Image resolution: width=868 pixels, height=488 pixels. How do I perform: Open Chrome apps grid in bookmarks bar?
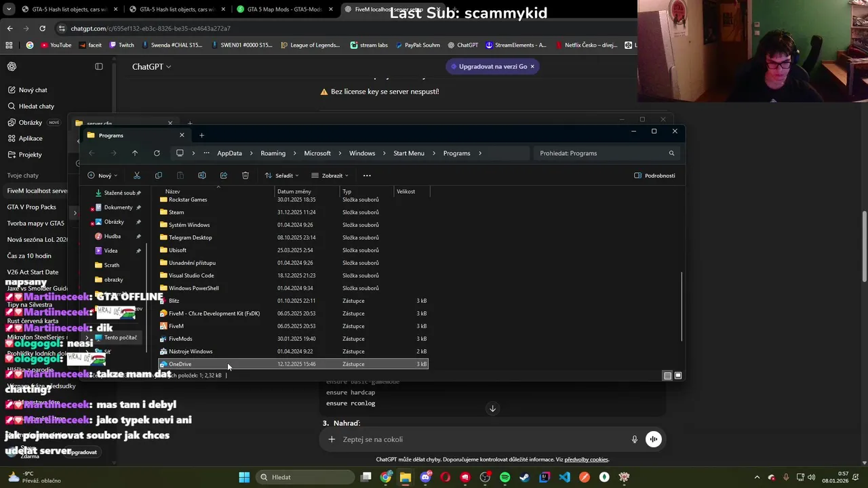[9, 45]
